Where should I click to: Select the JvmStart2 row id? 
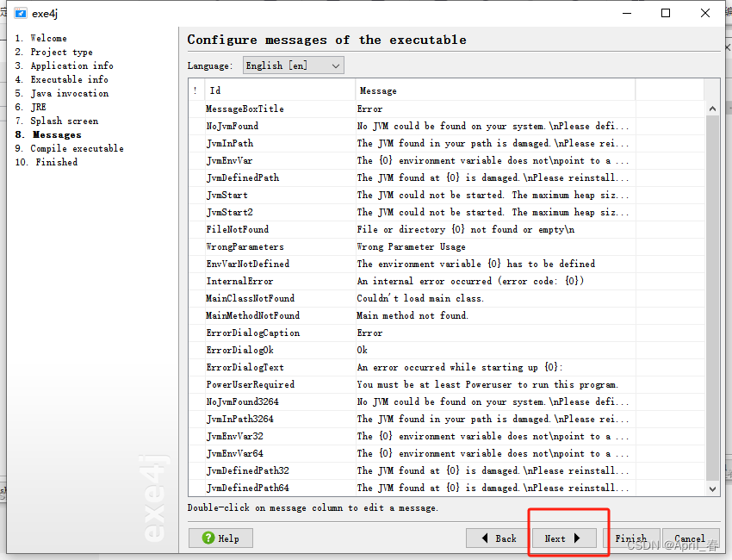(229, 213)
